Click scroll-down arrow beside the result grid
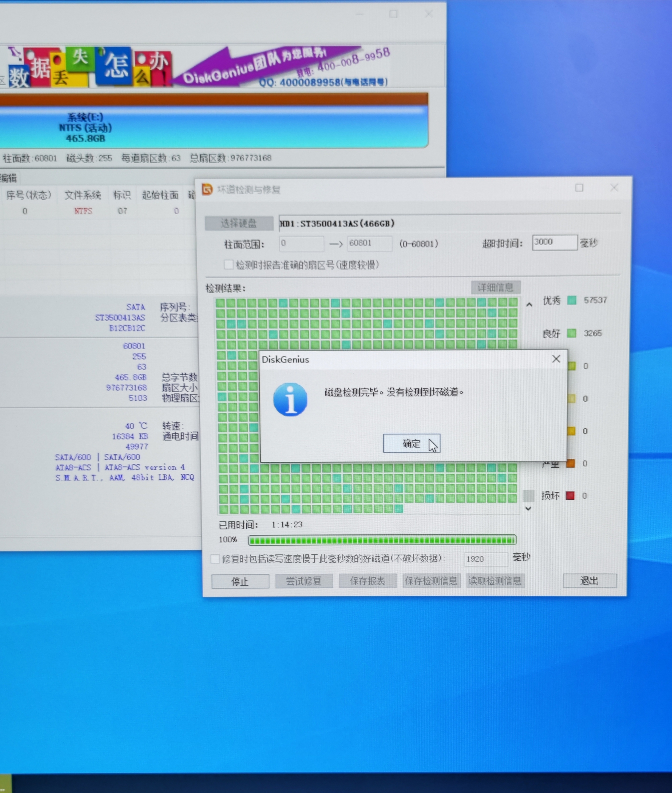672x793 pixels. (x=528, y=509)
